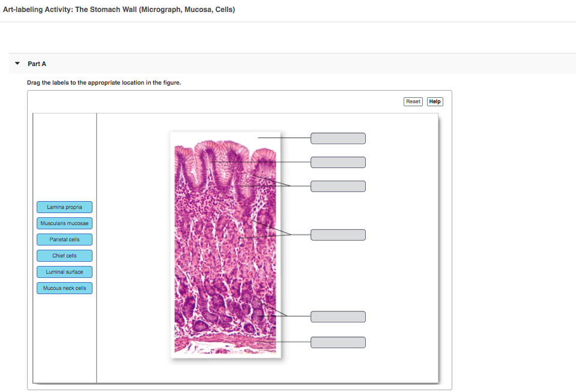Click the stomach wall micrograph image
The width and height of the screenshot is (576, 392).
pos(226,245)
